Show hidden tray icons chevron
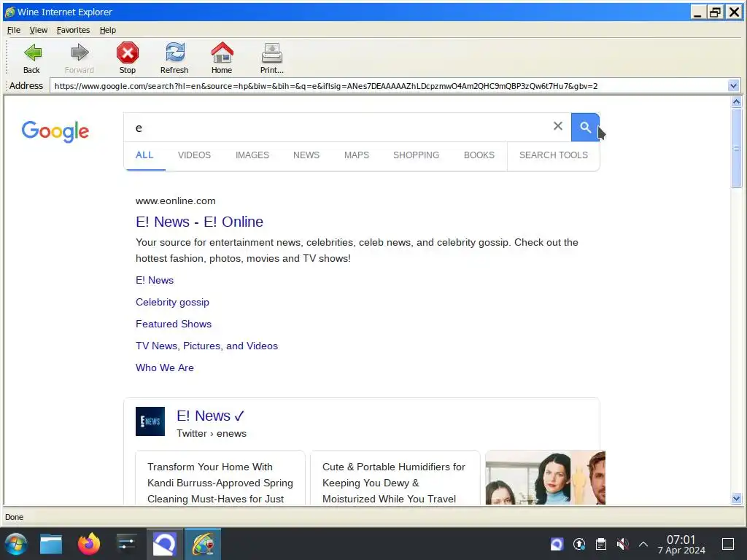Image resolution: width=747 pixels, height=560 pixels. point(643,544)
